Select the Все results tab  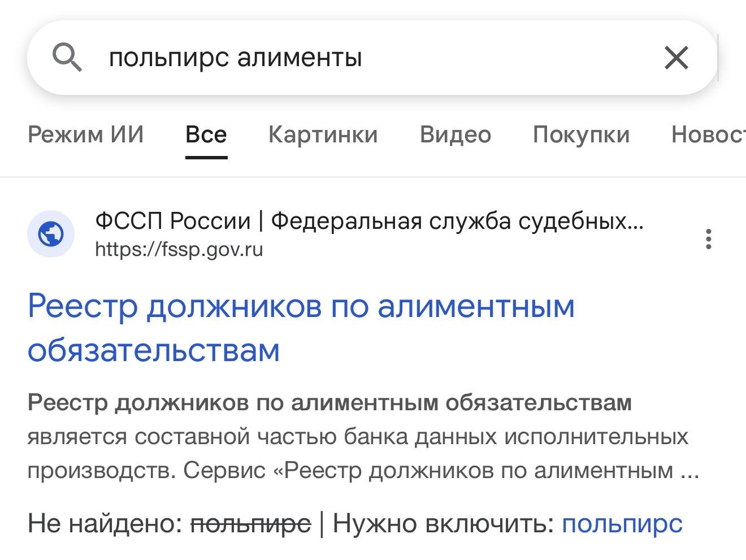click(206, 134)
